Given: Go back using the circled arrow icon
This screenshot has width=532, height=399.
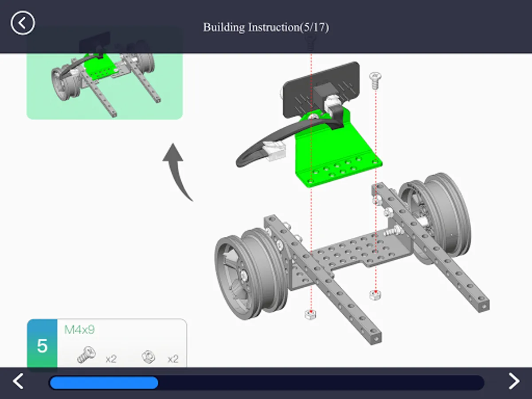Looking at the screenshot, I should [23, 23].
